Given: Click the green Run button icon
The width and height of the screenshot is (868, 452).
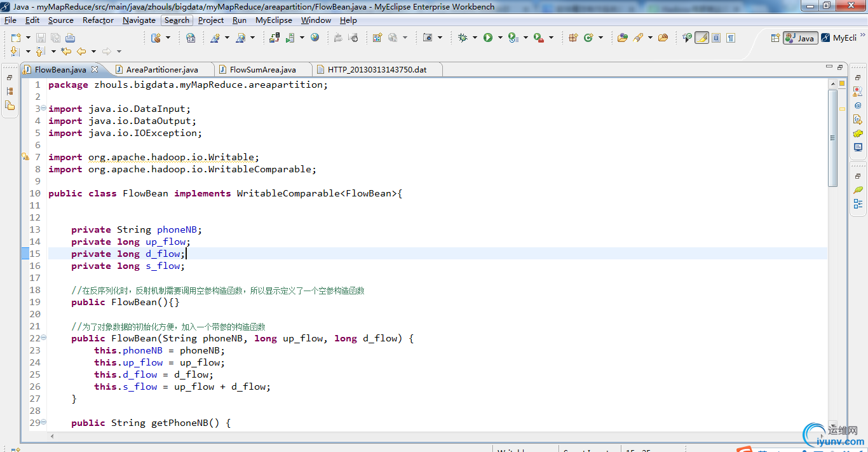Looking at the screenshot, I should point(488,38).
